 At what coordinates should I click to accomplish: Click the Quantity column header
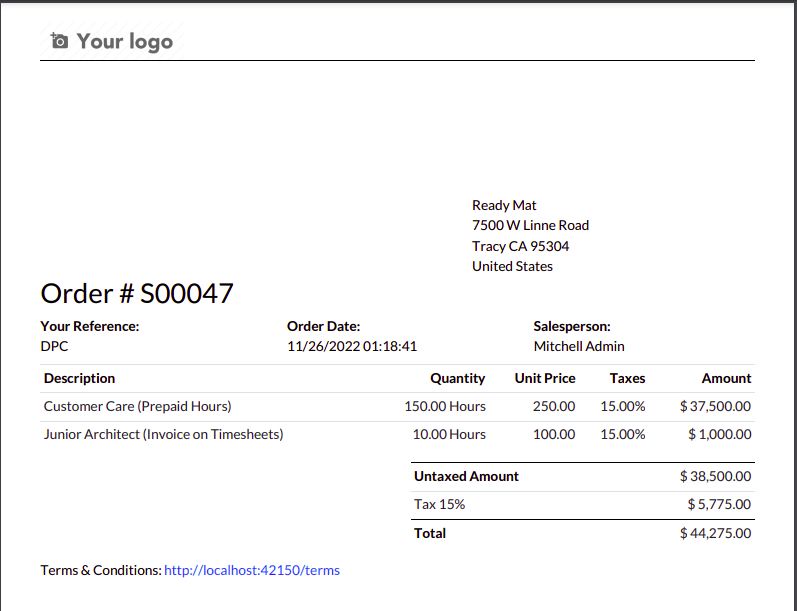coord(457,378)
